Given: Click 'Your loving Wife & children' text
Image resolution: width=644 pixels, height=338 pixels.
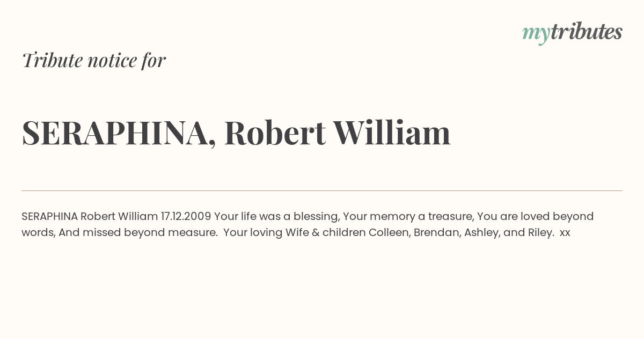Looking at the screenshot, I should [295, 233].
